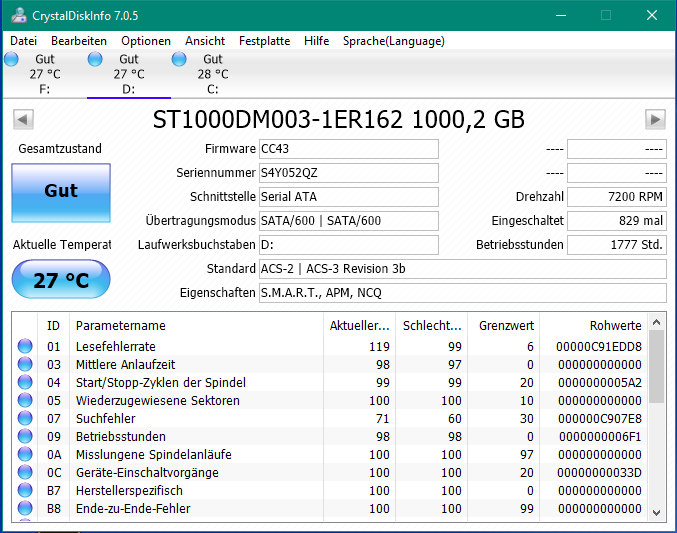Select the Herstellerspezifisch parameter name
This screenshot has height=533, width=677.
tap(129, 490)
